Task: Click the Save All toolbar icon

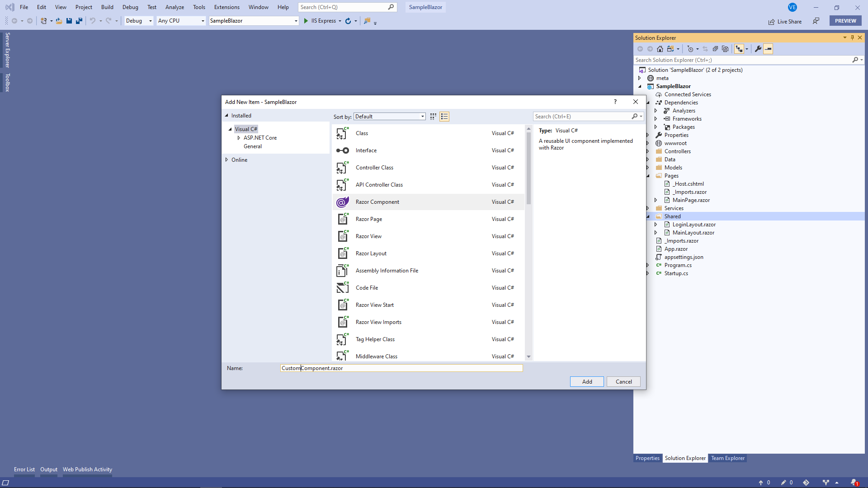Action: 79,21
